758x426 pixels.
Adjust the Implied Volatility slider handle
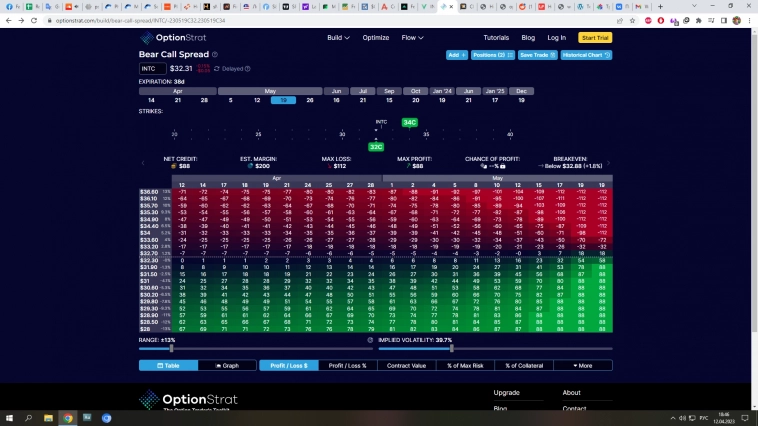click(452, 348)
